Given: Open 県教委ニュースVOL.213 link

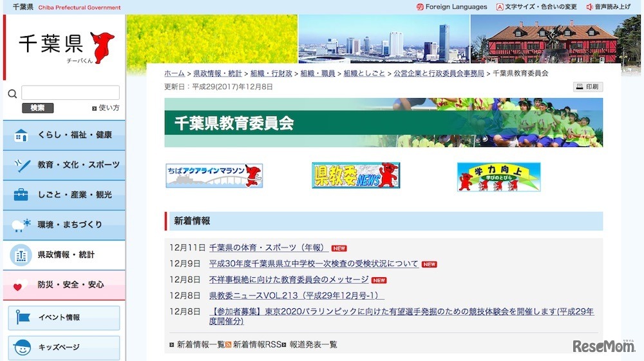Looking at the screenshot, I should pos(296,296).
